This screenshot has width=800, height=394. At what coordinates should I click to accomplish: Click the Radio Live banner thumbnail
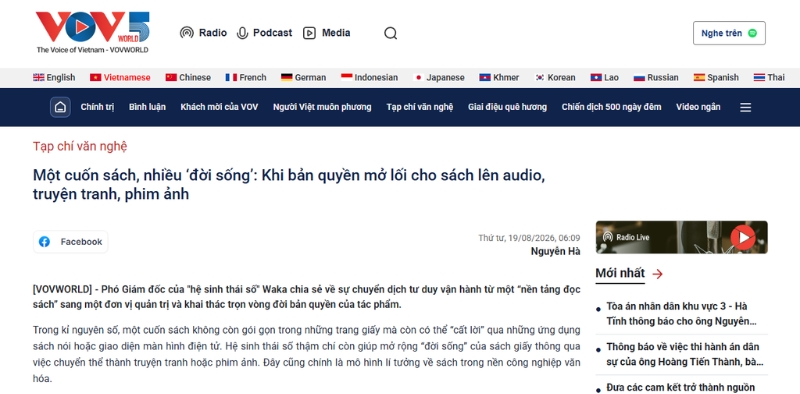click(x=682, y=237)
